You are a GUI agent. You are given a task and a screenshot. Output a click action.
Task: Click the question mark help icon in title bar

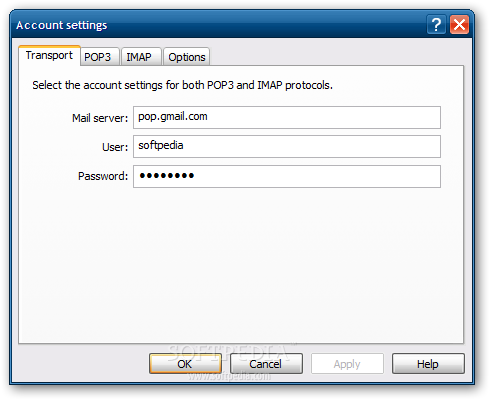coord(436,25)
